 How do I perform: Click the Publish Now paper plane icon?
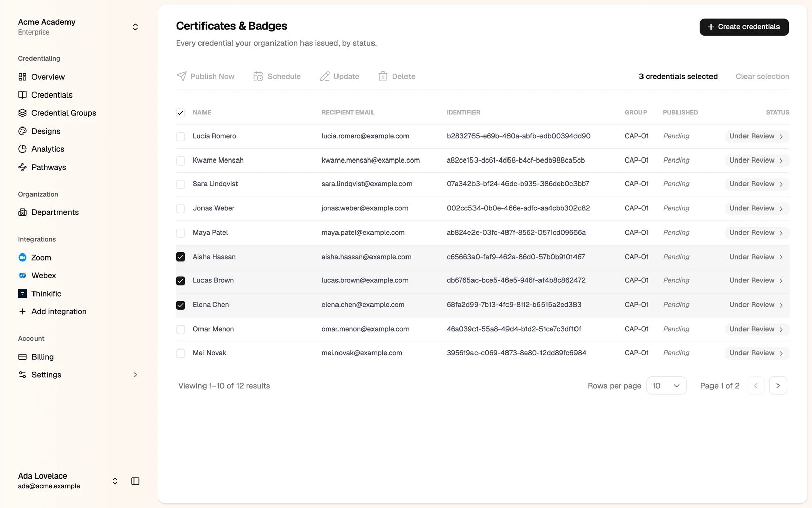182,76
